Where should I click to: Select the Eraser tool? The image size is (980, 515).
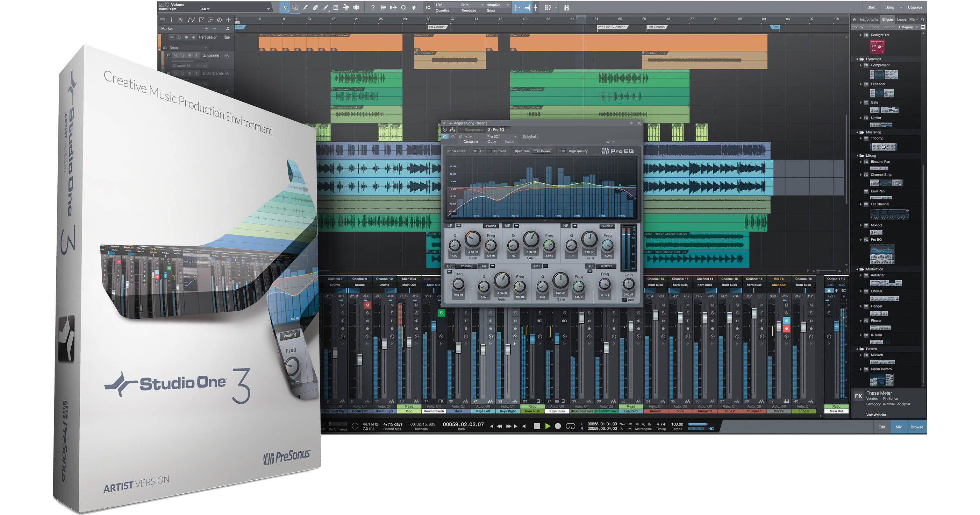click(316, 7)
